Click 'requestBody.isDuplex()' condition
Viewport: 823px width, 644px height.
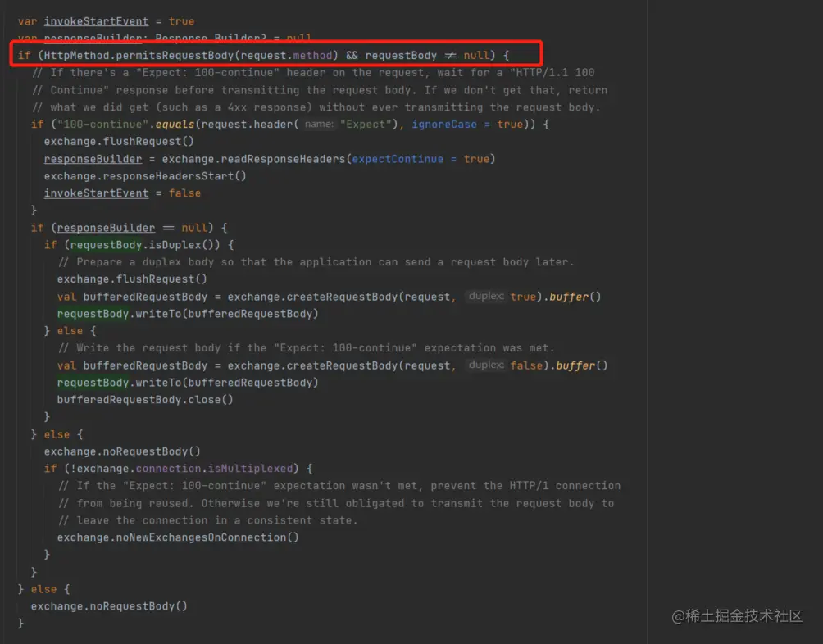coord(142,245)
